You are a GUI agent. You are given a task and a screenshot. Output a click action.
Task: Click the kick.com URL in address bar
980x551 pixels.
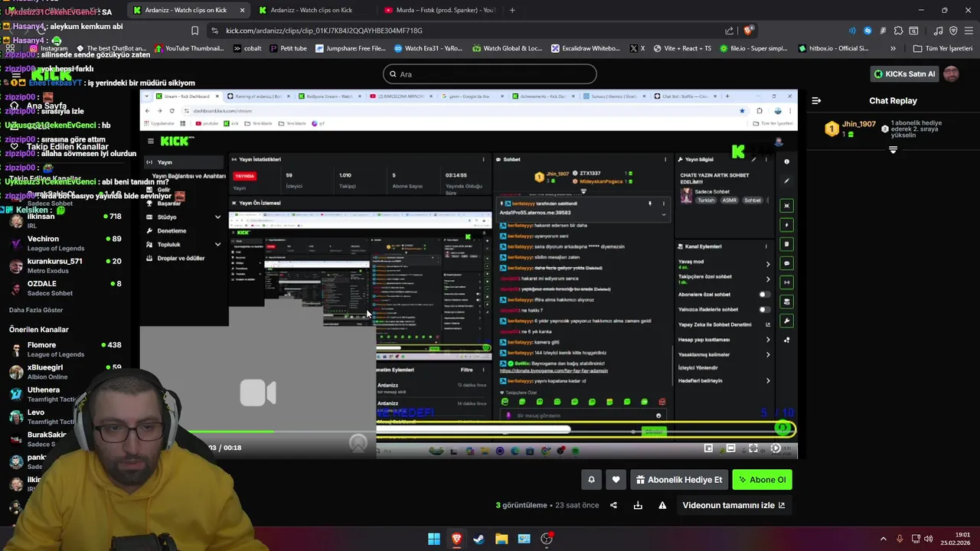[324, 31]
